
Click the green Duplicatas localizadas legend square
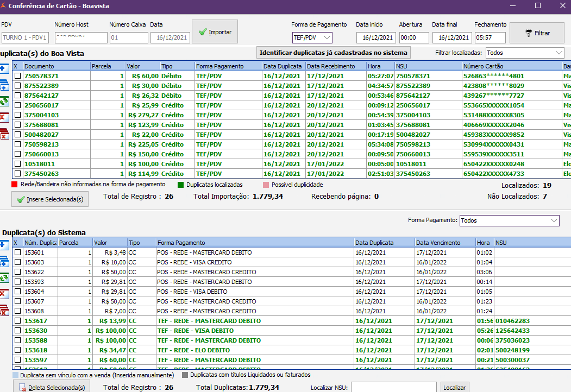(181, 185)
